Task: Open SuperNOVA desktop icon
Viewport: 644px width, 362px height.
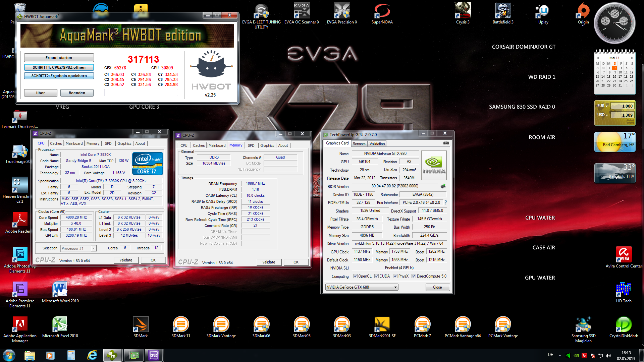Action: click(x=382, y=13)
